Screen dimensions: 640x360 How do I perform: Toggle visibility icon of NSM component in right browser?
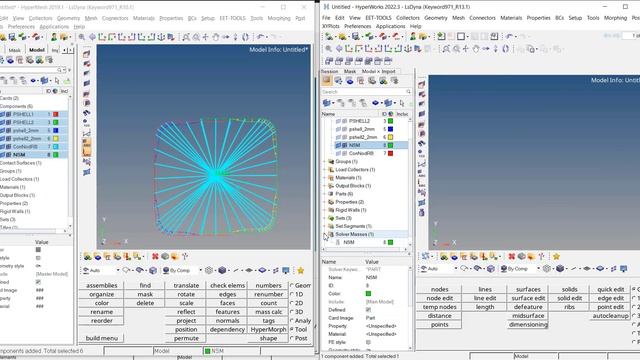click(338, 145)
